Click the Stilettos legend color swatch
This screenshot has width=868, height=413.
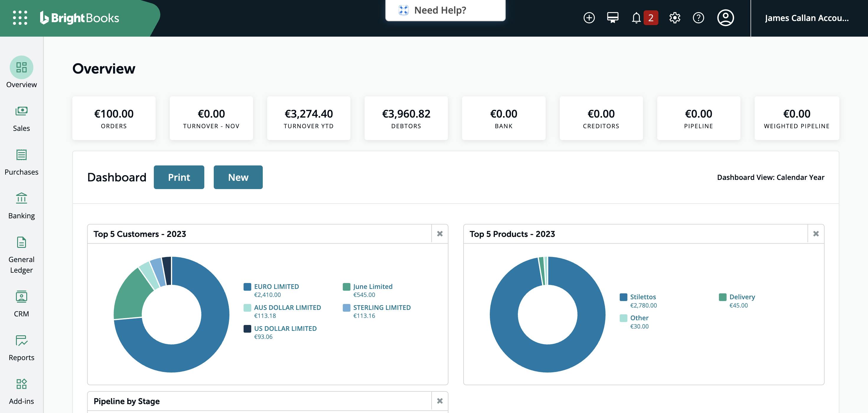[x=623, y=297]
